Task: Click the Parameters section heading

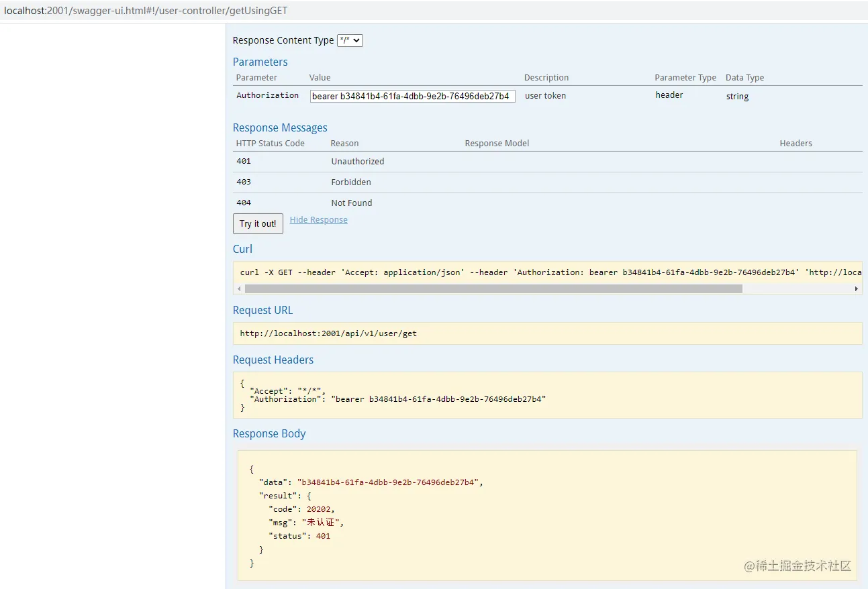Action: (x=260, y=62)
